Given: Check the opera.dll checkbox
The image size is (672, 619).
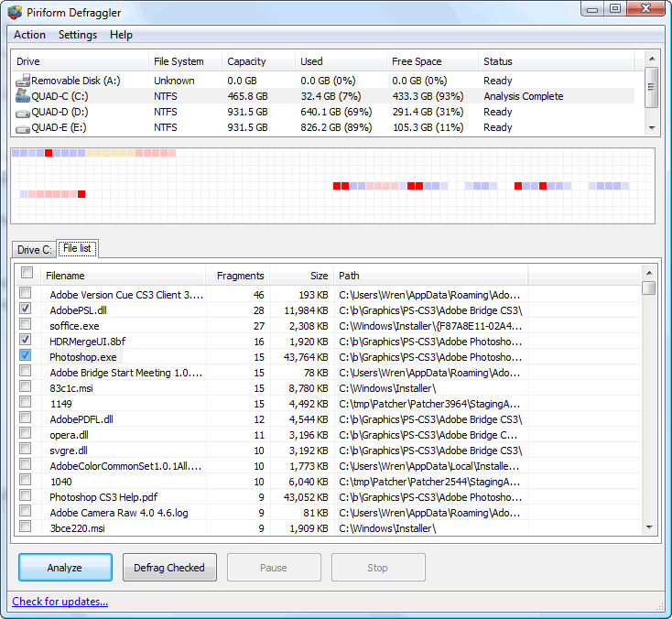Looking at the screenshot, I should (26, 433).
